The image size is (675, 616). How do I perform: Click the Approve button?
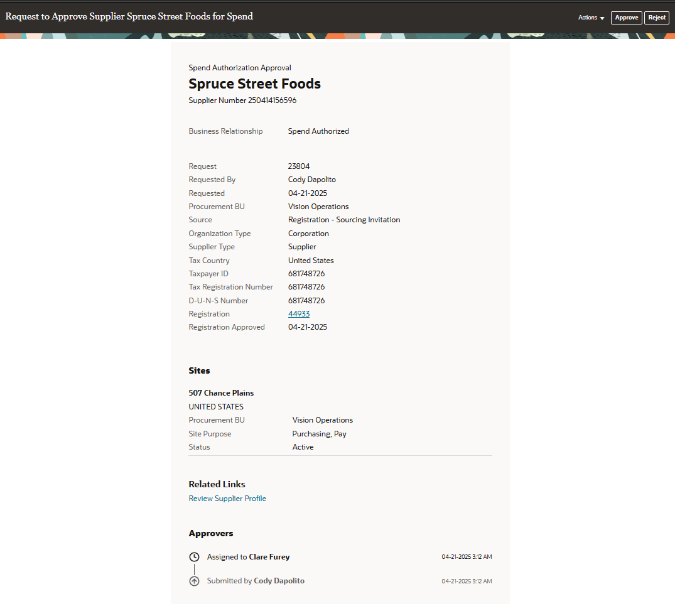[x=626, y=18]
